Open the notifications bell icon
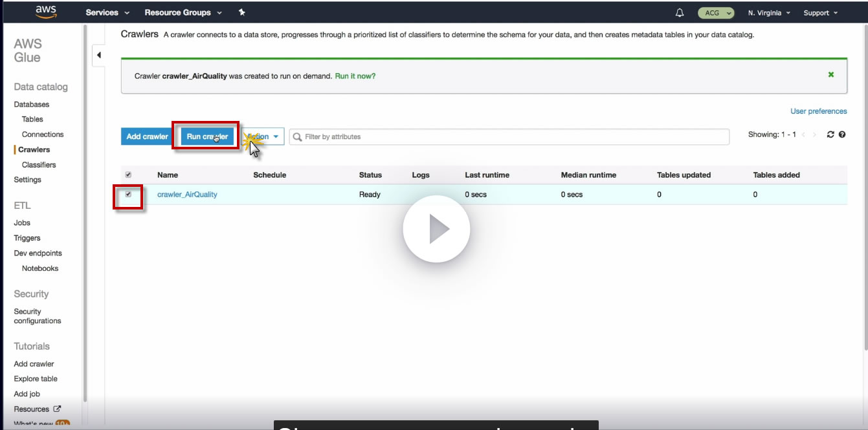 [680, 13]
